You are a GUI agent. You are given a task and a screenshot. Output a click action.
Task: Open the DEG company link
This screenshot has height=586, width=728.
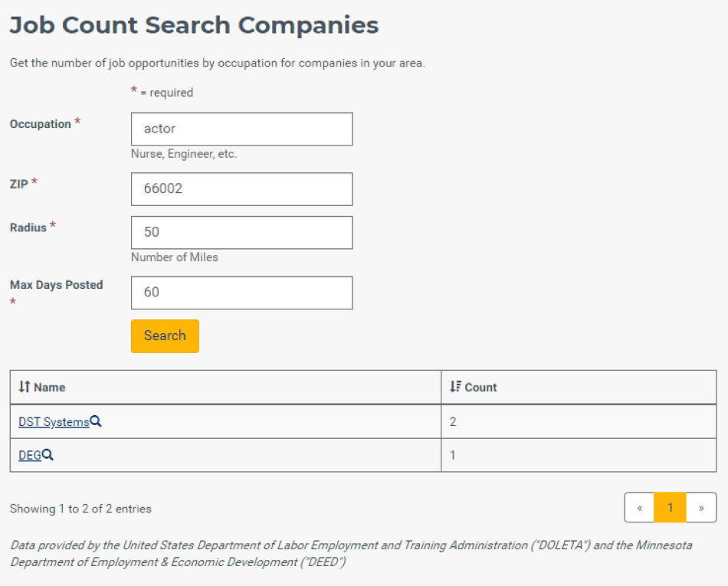pos(30,456)
